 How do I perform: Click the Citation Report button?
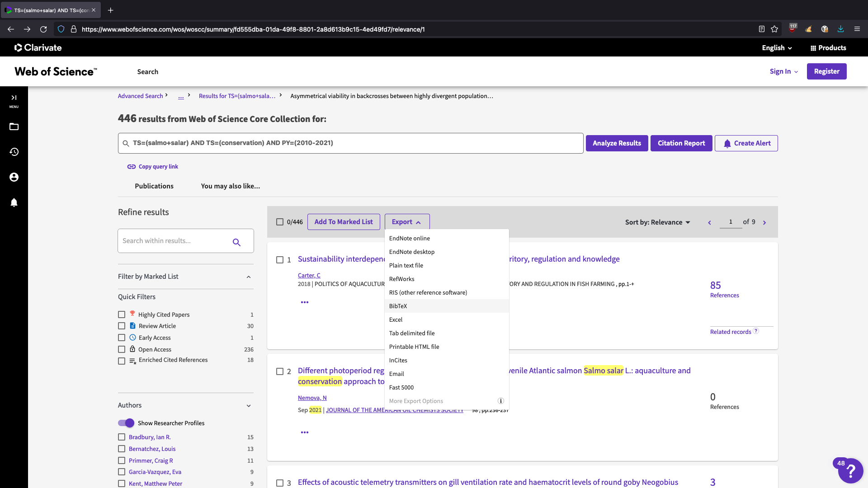point(681,143)
